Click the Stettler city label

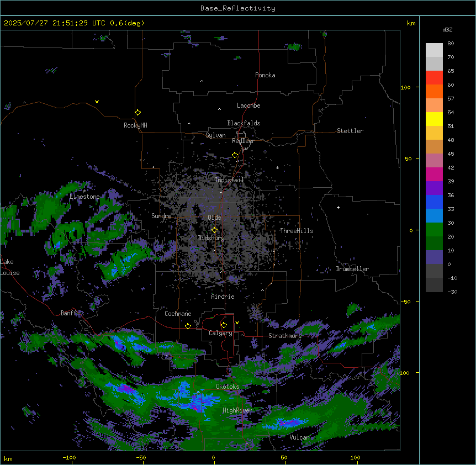point(350,131)
